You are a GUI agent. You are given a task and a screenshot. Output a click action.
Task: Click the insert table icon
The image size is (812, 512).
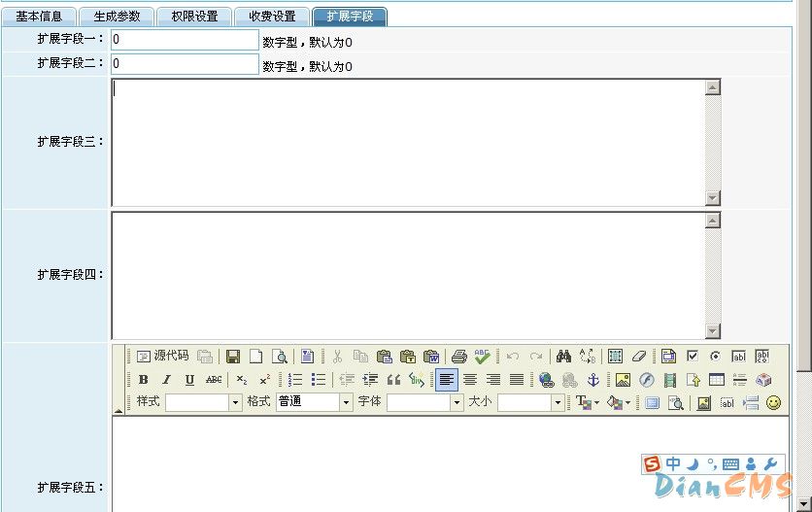click(717, 380)
